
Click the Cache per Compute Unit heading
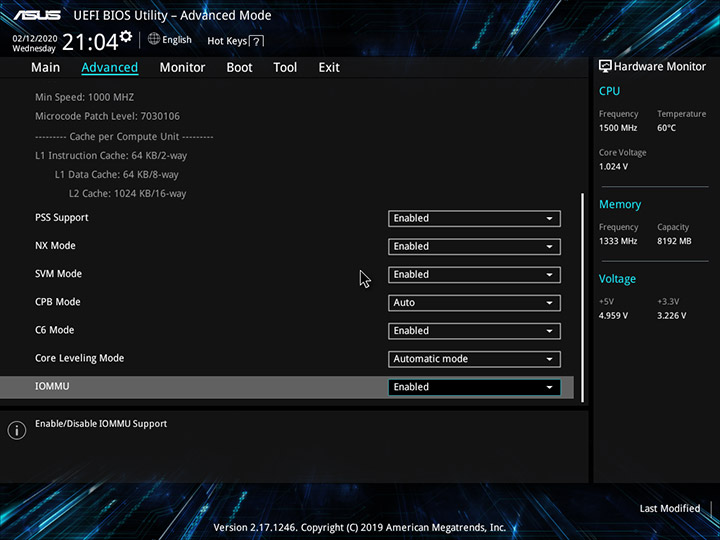pos(124,137)
